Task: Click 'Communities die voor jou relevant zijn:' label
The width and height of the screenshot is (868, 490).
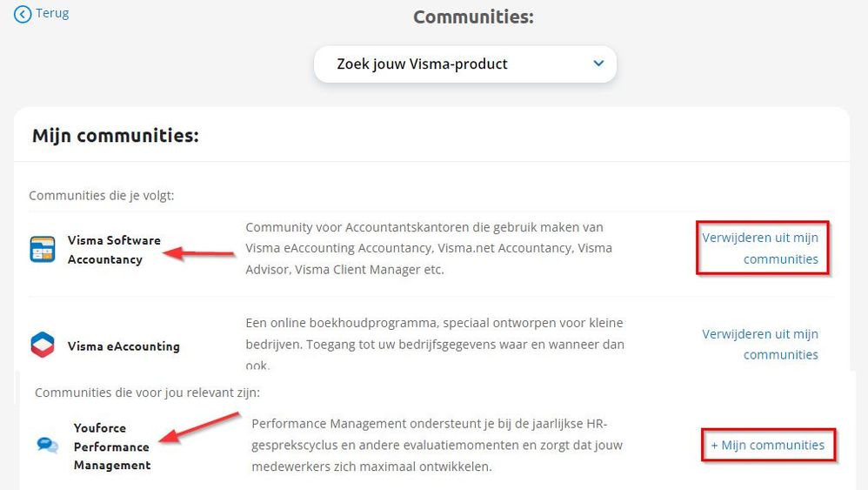Action: 147,393
